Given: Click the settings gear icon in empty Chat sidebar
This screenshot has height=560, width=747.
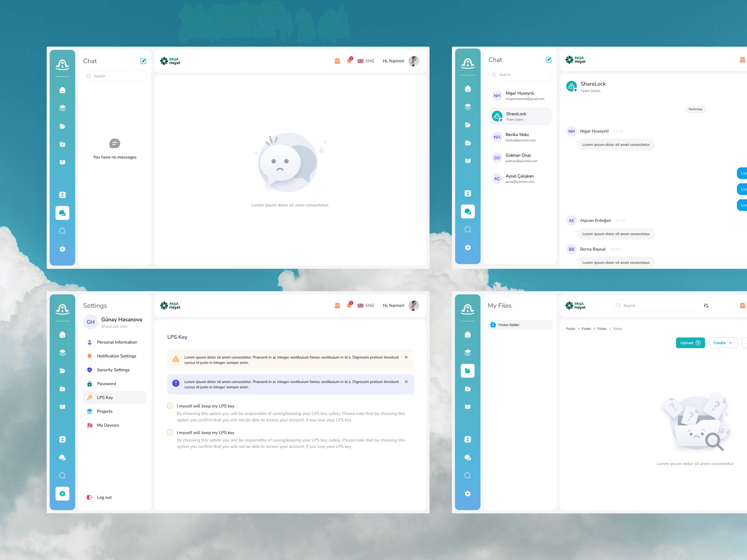Looking at the screenshot, I should [x=63, y=249].
